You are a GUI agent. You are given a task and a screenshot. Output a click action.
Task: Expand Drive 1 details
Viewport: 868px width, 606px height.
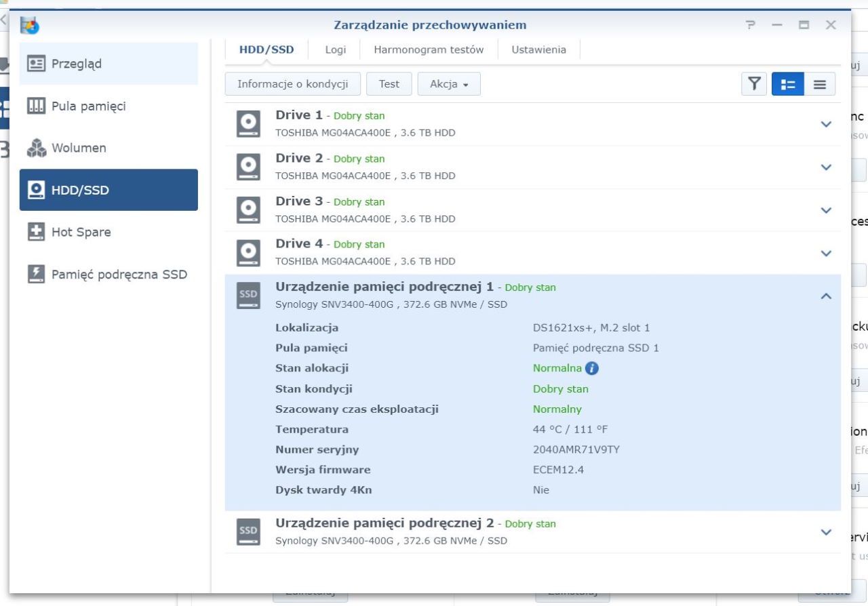(x=826, y=125)
